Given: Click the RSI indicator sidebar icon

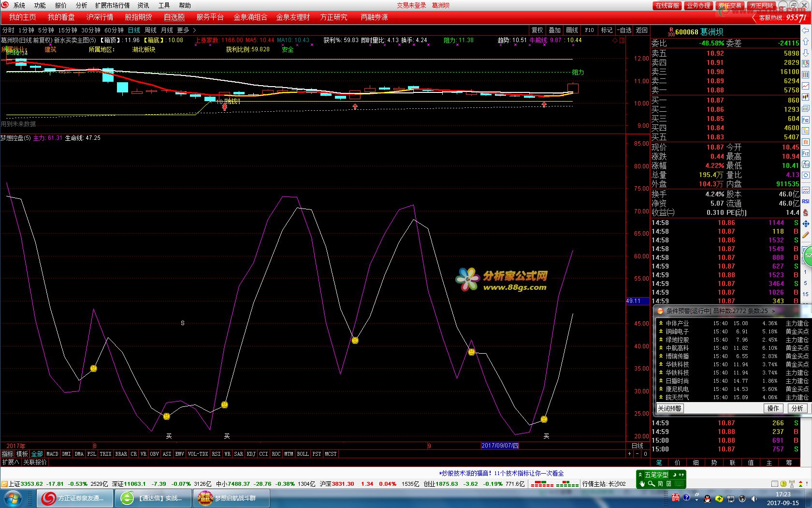Looking at the screenshot, I should tap(806, 201).
